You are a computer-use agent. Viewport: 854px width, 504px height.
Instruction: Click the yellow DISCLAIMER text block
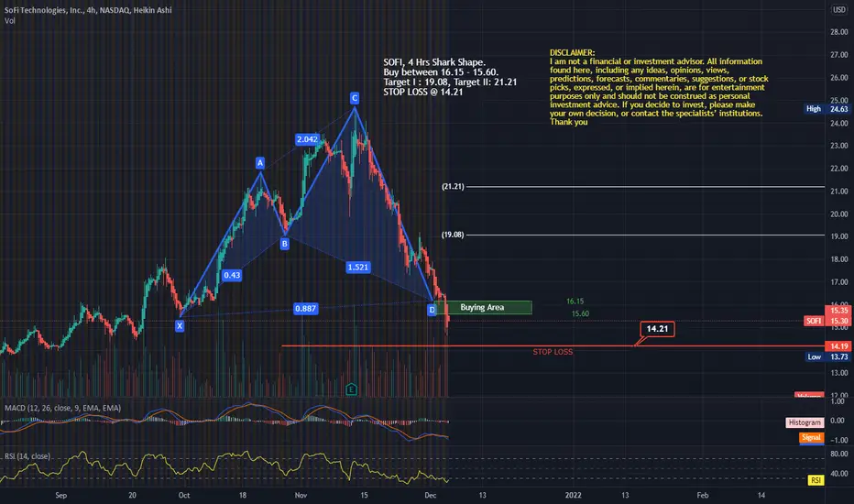pos(659,87)
